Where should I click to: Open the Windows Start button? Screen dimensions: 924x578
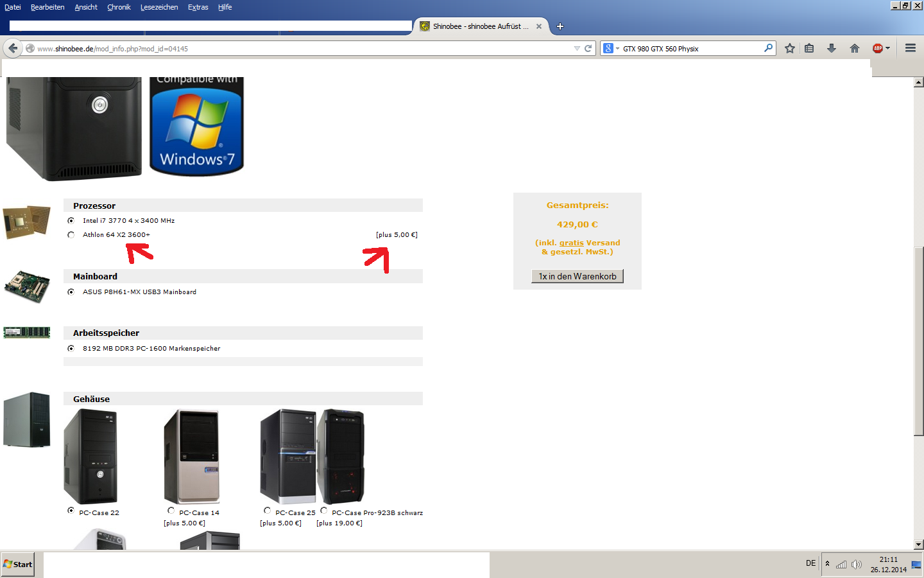(x=18, y=565)
